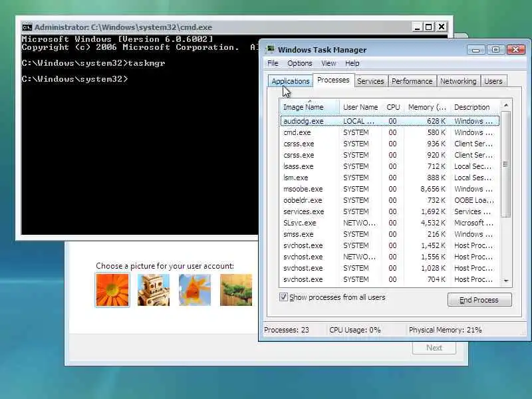Select the toy robot account picture
The width and height of the screenshot is (532, 399).
pyautogui.click(x=154, y=290)
